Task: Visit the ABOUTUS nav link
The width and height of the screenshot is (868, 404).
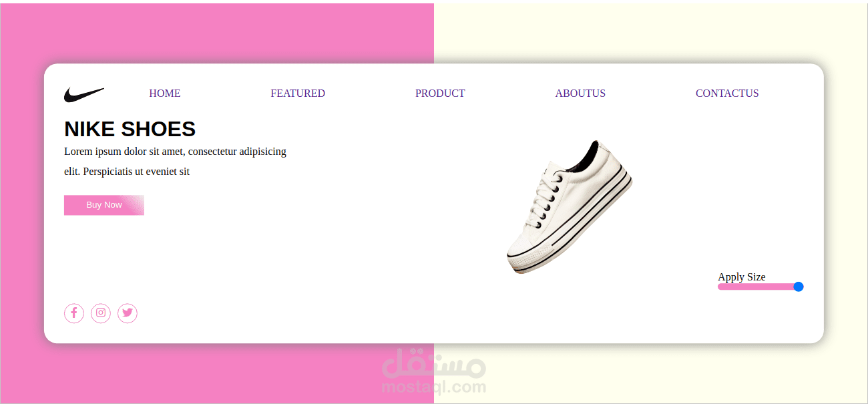Action: pos(580,93)
